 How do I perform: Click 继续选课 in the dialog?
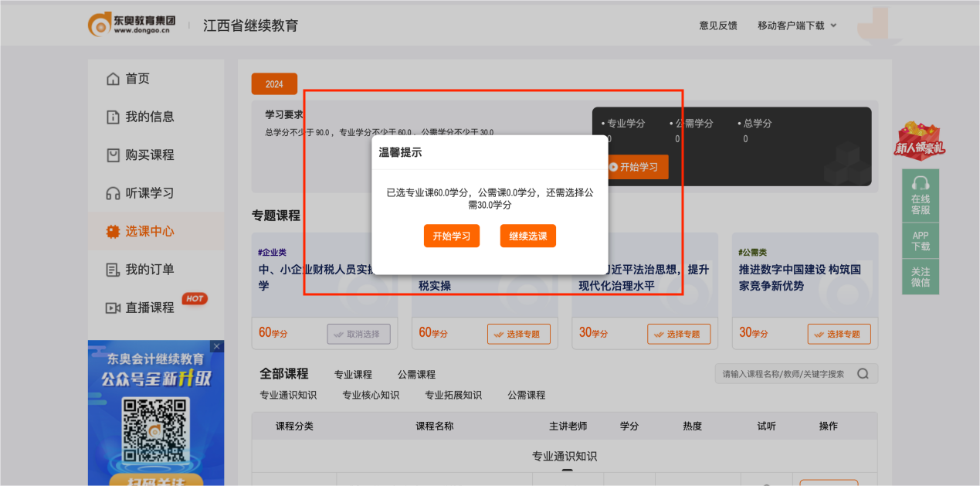527,236
